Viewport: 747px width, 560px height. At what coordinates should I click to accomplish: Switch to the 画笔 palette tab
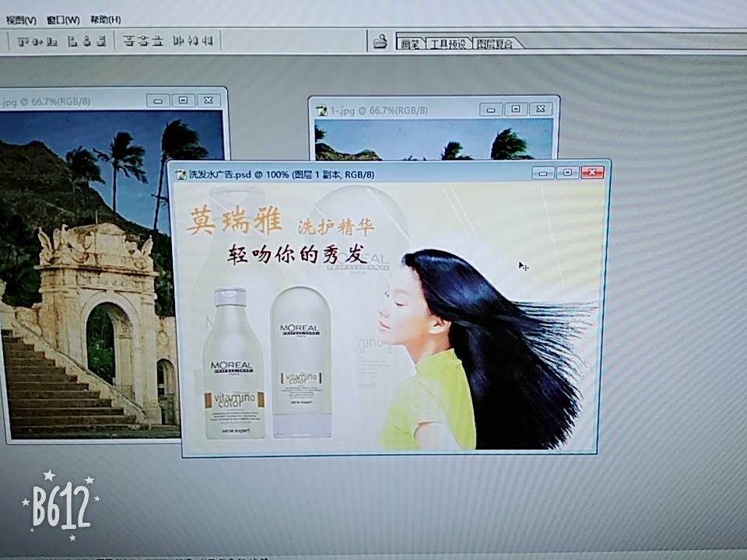coord(410,44)
